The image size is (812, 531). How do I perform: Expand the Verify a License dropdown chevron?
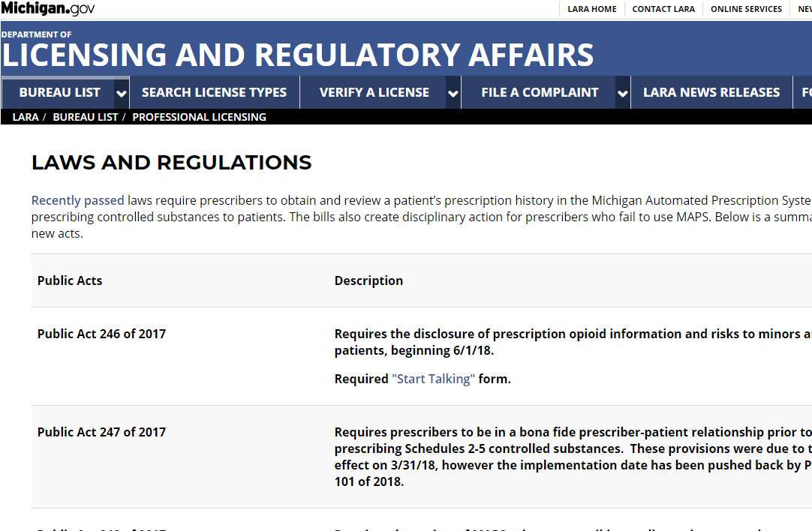[x=453, y=93]
